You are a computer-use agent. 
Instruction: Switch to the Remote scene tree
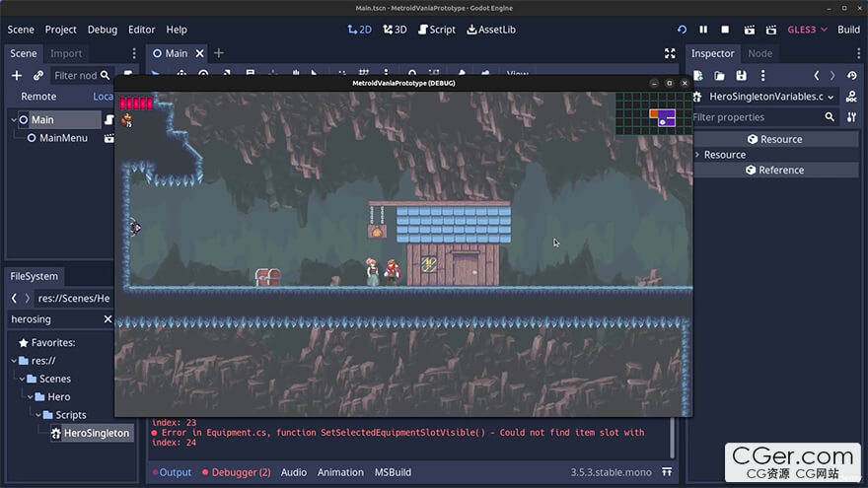[x=38, y=97]
